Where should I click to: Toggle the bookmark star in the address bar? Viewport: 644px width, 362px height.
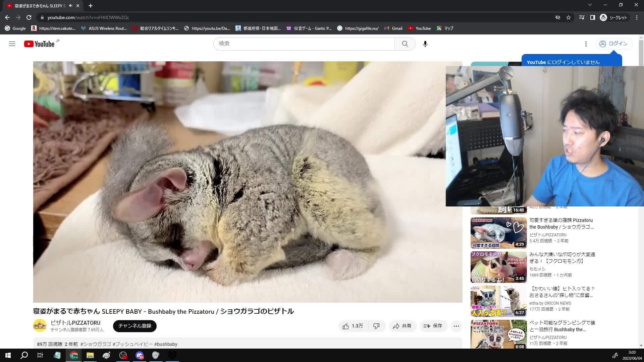(569, 17)
